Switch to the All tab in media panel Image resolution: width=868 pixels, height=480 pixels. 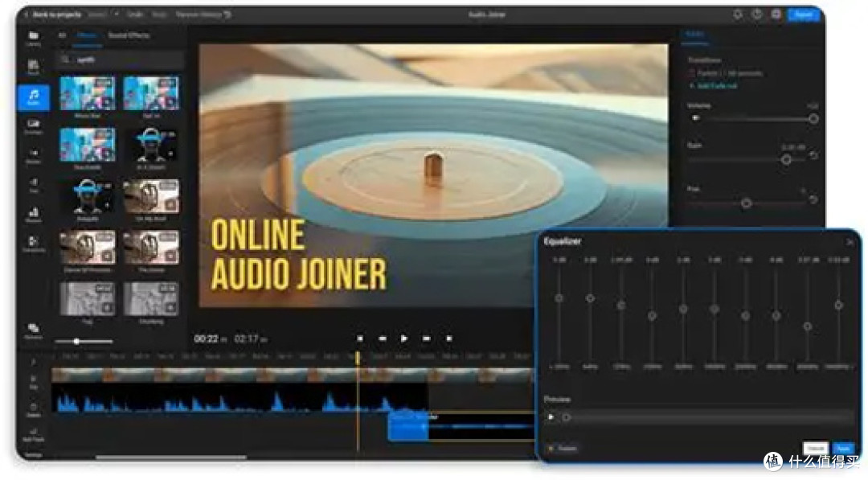pyautogui.click(x=62, y=35)
